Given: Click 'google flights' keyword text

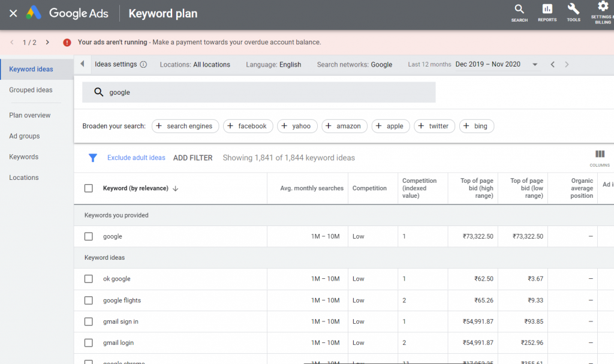Looking at the screenshot, I should [x=122, y=300].
